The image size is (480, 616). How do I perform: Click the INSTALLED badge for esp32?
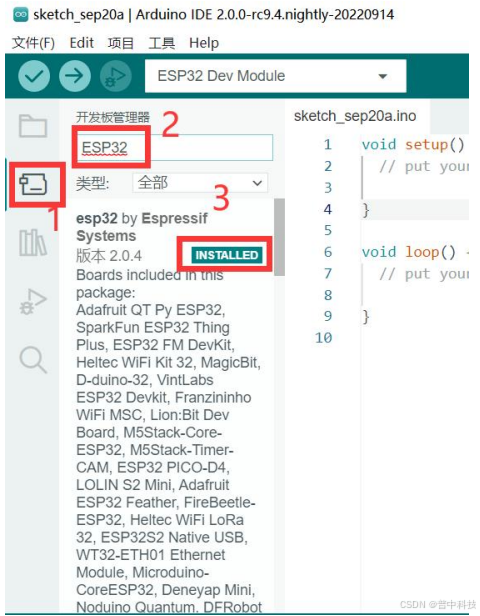[227, 255]
